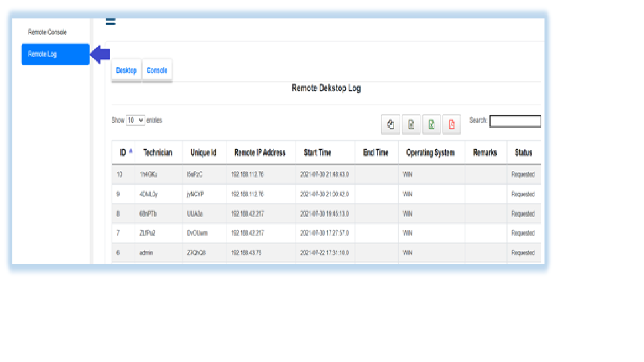Export log with the red PDF icon
644x362 pixels.
pyautogui.click(x=451, y=125)
